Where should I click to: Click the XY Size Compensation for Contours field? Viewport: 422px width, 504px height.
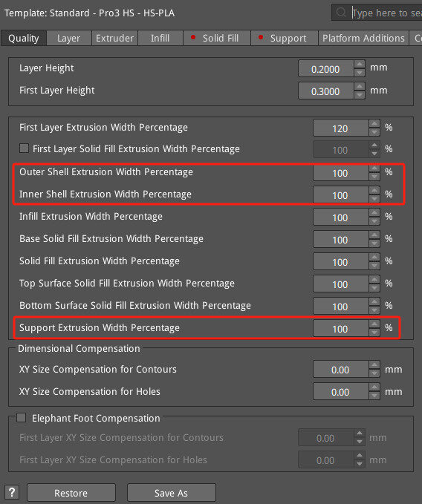340,370
